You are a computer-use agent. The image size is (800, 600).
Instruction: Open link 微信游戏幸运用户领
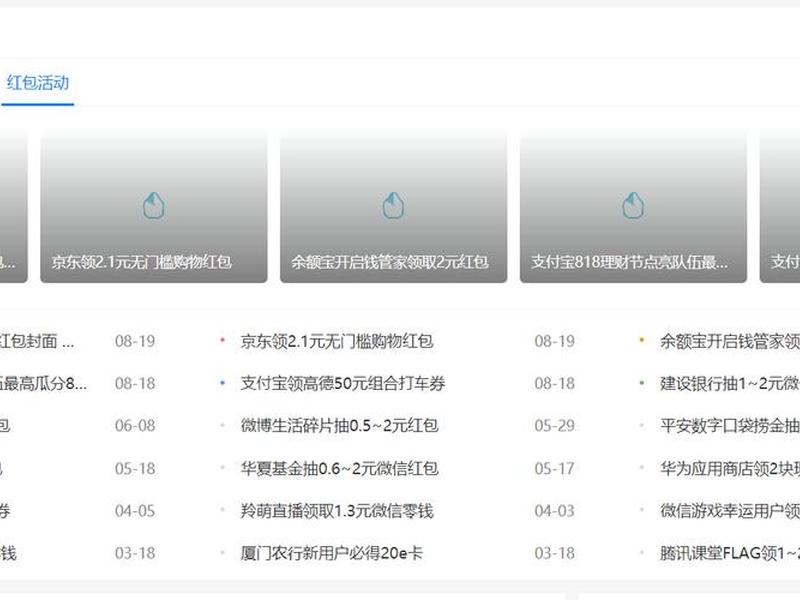point(730,511)
